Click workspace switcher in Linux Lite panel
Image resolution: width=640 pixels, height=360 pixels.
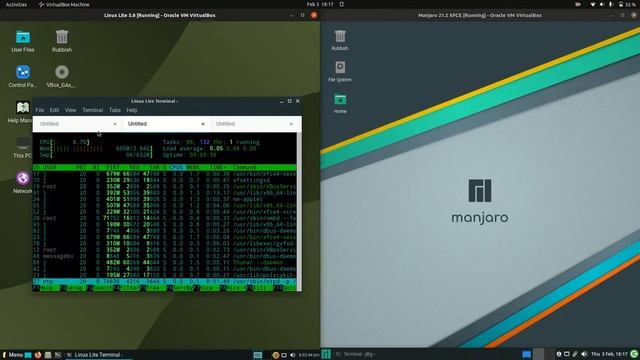tap(258, 355)
